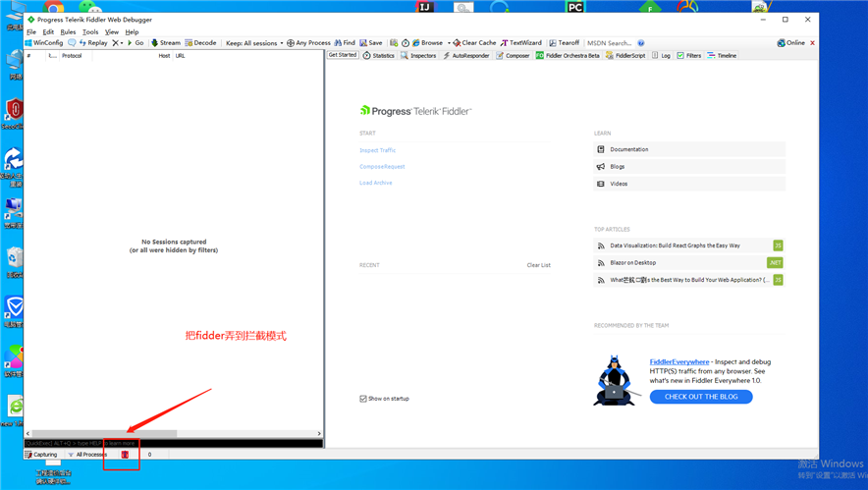Image resolution: width=868 pixels, height=490 pixels.
Task: Click the FiddlerEverywhere hyperlink
Action: point(679,361)
